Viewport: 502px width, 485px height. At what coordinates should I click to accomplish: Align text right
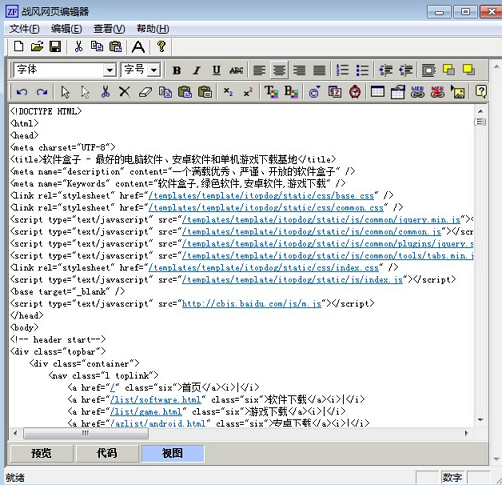[x=299, y=70]
